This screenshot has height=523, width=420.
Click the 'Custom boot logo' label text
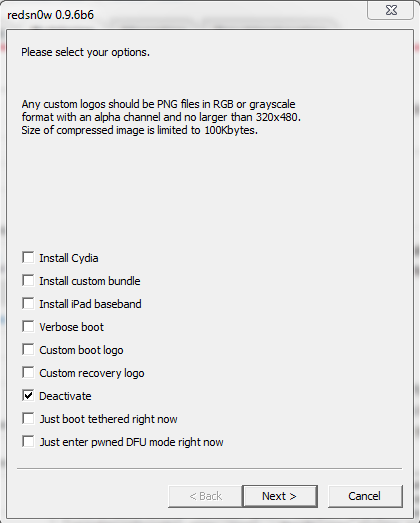pos(81,351)
